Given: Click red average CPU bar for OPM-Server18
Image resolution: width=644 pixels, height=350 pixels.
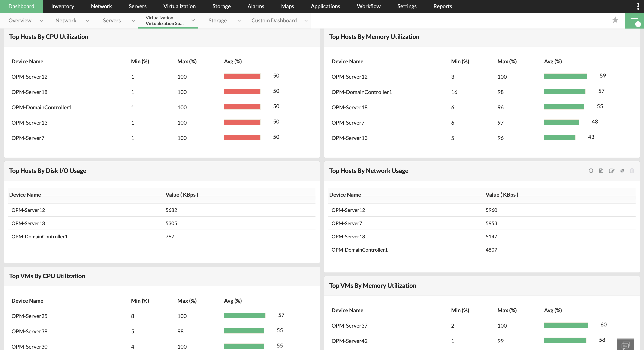Looking at the screenshot, I should [242, 92].
